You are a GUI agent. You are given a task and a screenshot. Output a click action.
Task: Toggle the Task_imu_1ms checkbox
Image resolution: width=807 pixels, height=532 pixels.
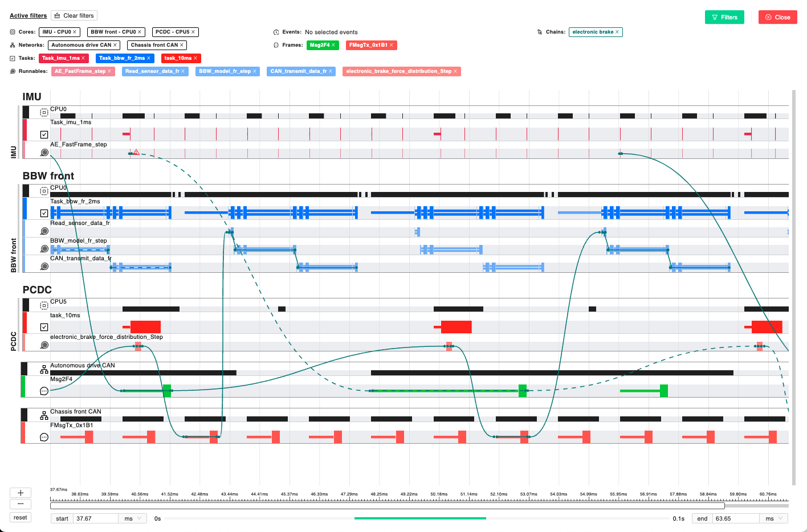44,134
